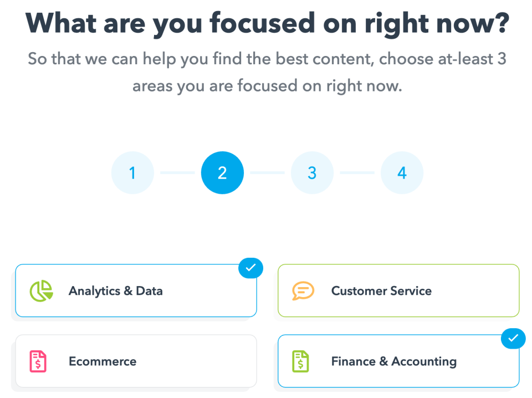The width and height of the screenshot is (532, 398).
Task: Go back to step 1 circle
Action: [x=132, y=173]
